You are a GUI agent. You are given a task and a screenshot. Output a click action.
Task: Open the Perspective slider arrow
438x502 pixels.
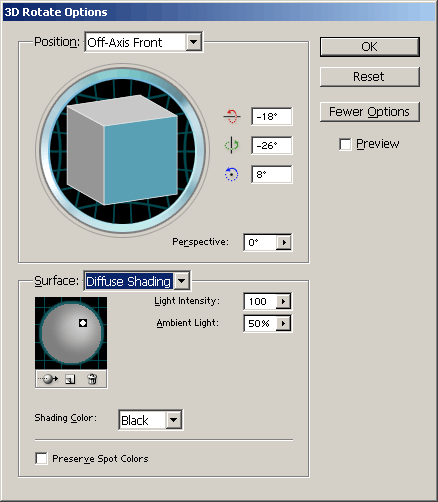(284, 242)
